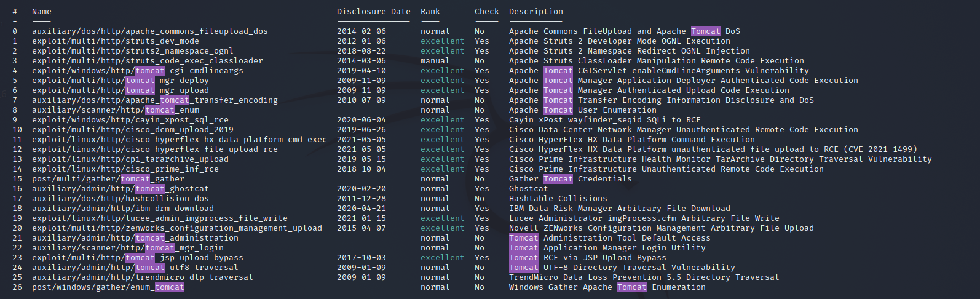Select module name 'auxiliary/admin/http/tomcat_ghostcat'
The height and width of the screenshot is (299, 980).
[121, 189]
